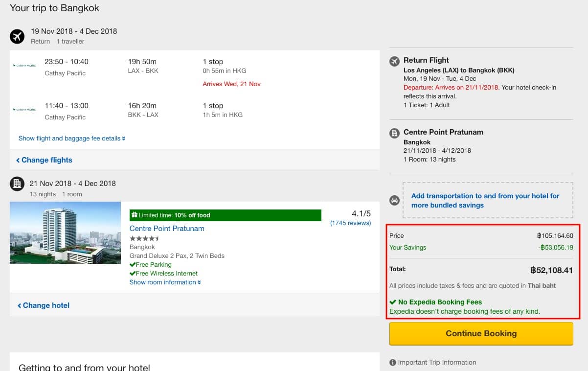Click the checkmark next to Free Parking
This screenshot has width=588, height=371.
point(133,265)
